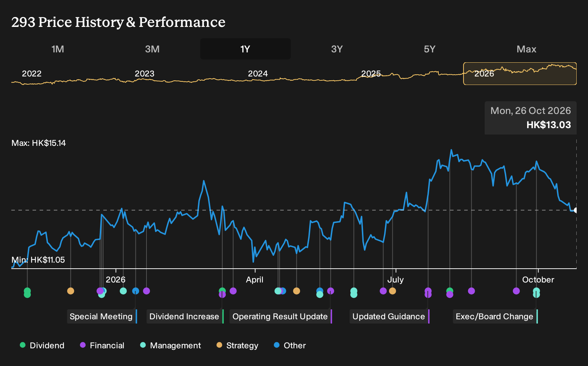Click the green Dividend dot above Dividend Increase
This screenshot has width=588, height=366.
coord(222,291)
